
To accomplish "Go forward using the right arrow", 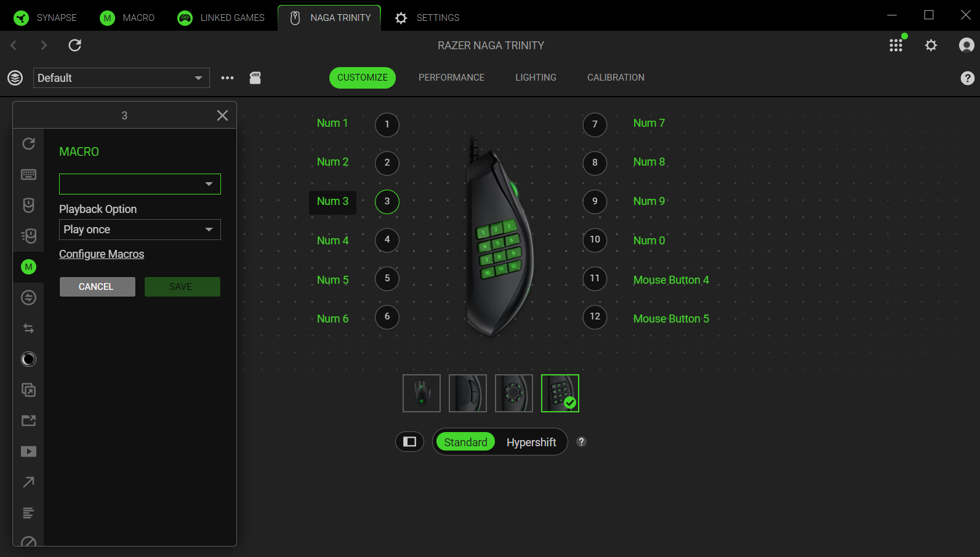I will pyautogui.click(x=44, y=46).
